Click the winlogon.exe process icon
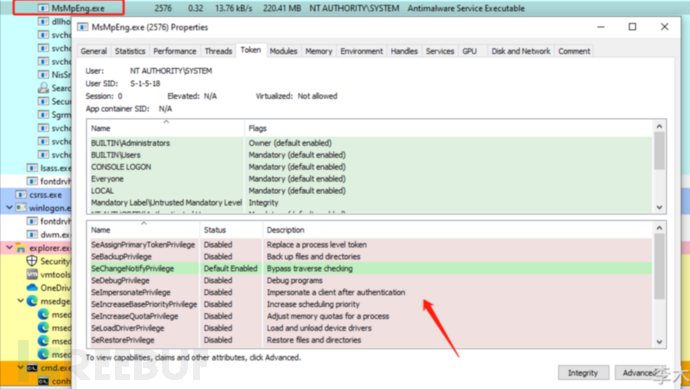The image size is (690, 389). [21, 208]
